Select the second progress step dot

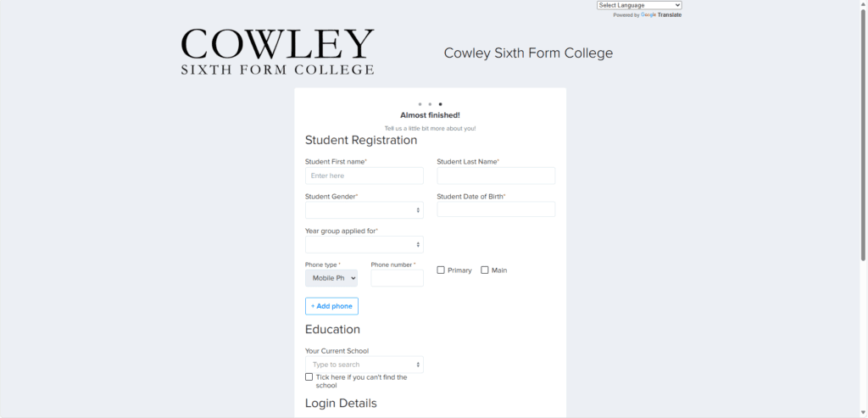tap(430, 104)
